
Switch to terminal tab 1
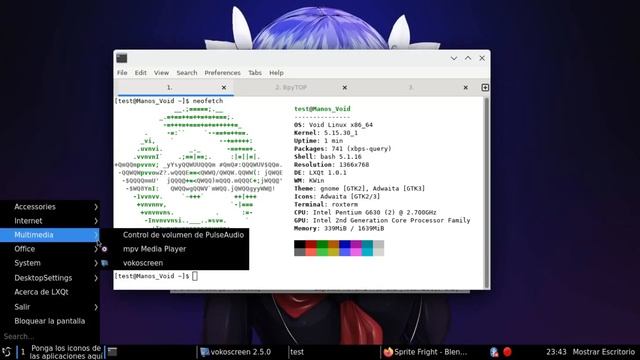[x=169, y=87]
